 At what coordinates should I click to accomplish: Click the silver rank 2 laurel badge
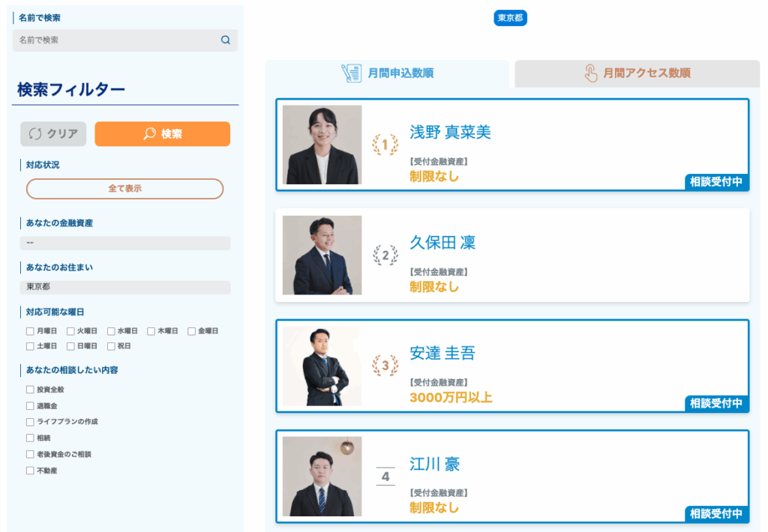[385, 256]
